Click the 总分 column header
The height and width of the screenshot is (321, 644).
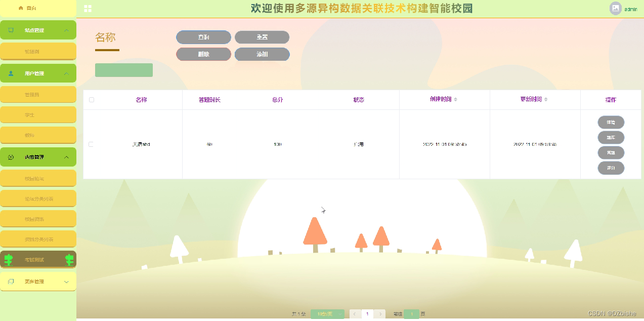point(277,100)
